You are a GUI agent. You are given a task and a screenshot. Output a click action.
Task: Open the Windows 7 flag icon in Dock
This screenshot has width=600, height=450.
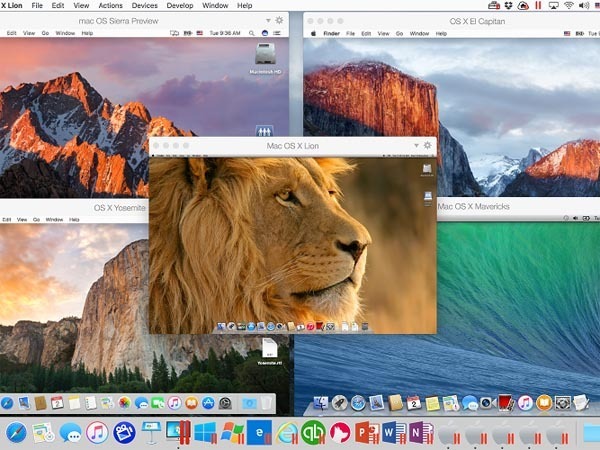point(232,433)
